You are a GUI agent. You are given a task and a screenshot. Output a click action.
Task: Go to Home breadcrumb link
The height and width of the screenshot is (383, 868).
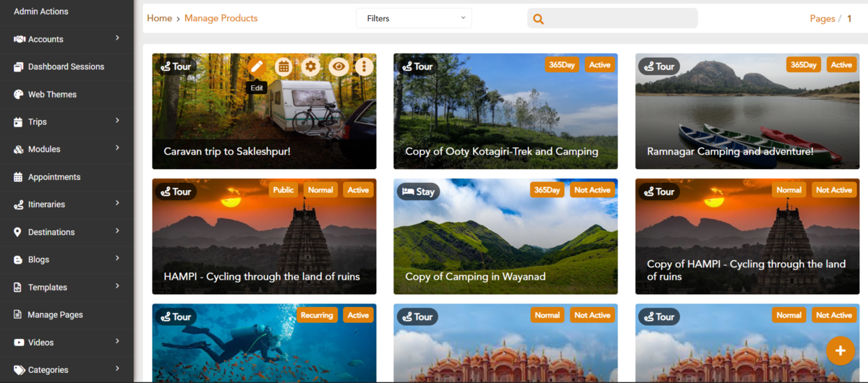pos(159,18)
